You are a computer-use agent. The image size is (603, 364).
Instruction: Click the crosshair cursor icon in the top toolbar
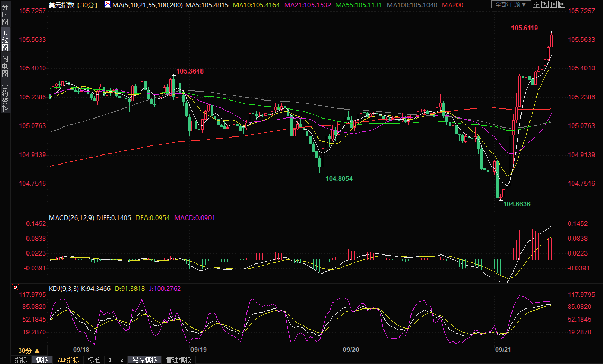(536, 5)
